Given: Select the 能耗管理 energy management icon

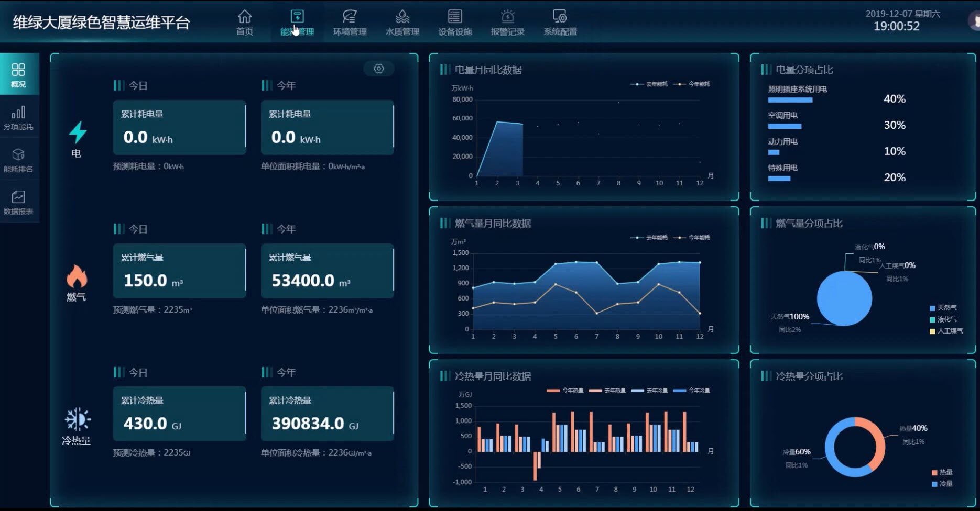Looking at the screenshot, I should 297,17.
